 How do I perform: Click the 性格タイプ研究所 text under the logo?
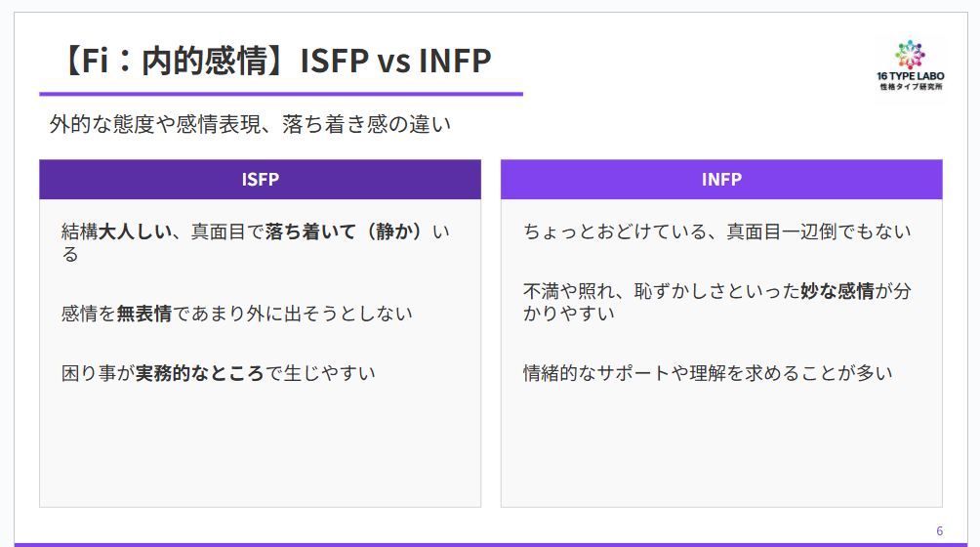coord(910,88)
